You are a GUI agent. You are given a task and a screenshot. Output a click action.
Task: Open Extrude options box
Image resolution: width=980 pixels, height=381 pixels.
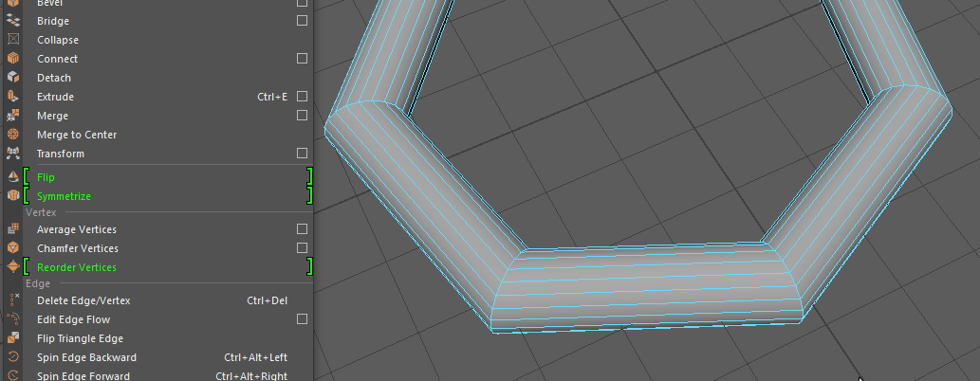[302, 96]
